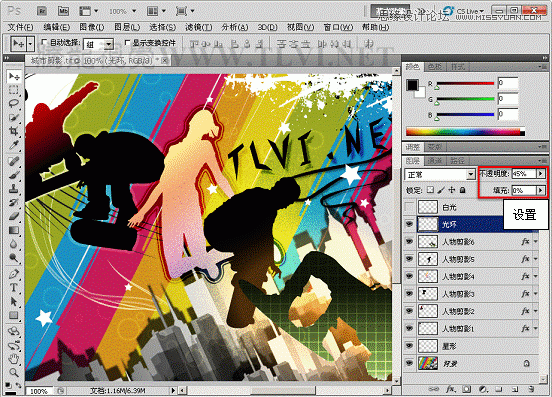552x397 pixels.
Task: Open the 不透明度 opacity slider arrow
Action: (541, 174)
